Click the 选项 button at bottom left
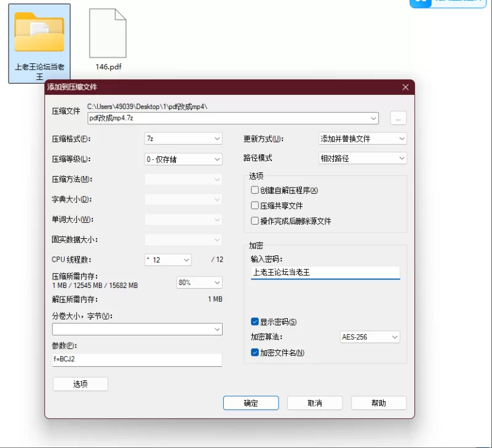This screenshot has height=448, width=492. 81,384
